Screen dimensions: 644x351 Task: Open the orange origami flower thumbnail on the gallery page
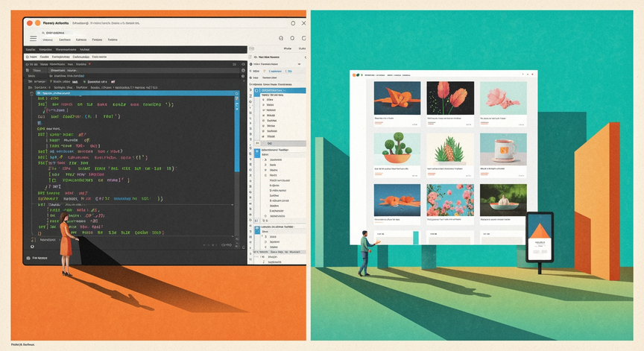[397, 98]
